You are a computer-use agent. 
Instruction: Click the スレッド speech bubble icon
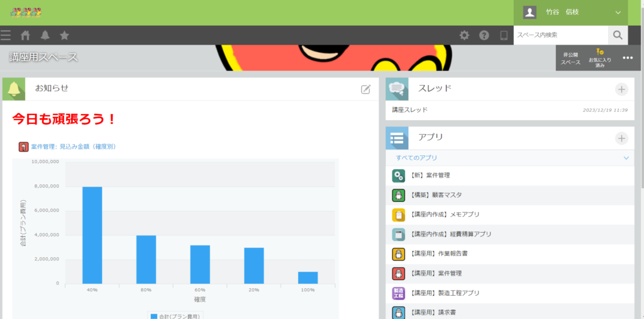397,89
